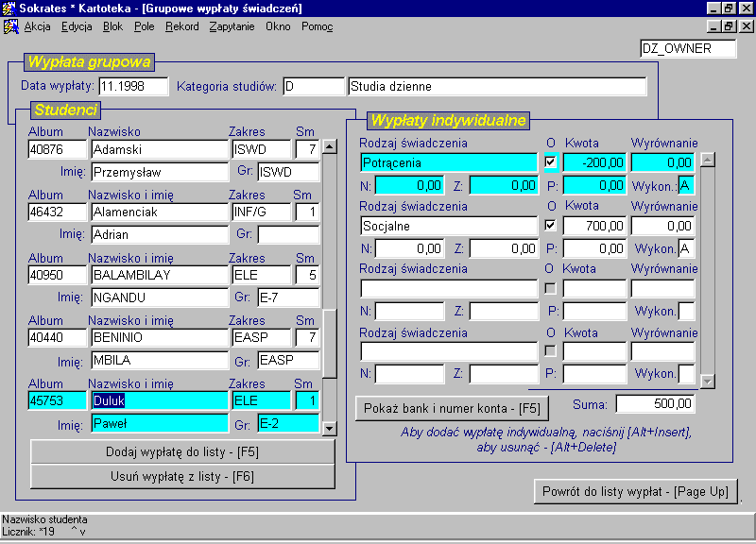This screenshot has width=756, height=544.
Task: Click the Sokrates title bar application icon
Action: pos(9,8)
